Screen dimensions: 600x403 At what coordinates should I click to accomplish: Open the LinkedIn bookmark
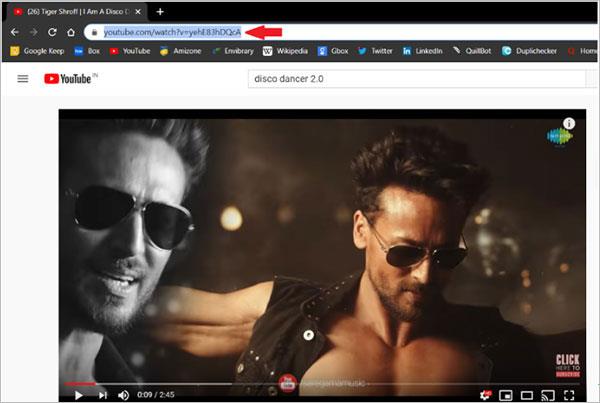tap(422, 51)
